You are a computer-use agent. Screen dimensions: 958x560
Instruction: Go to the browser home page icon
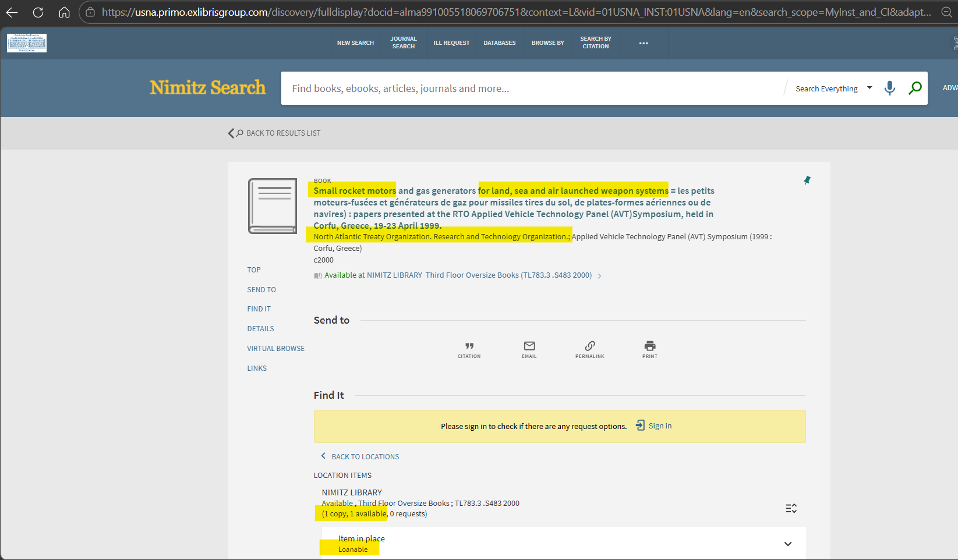(64, 12)
